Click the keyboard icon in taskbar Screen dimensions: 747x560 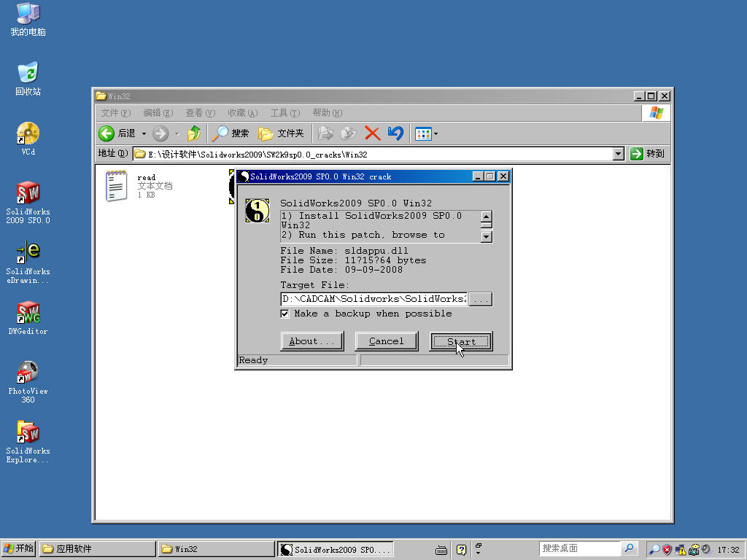[x=441, y=550]
